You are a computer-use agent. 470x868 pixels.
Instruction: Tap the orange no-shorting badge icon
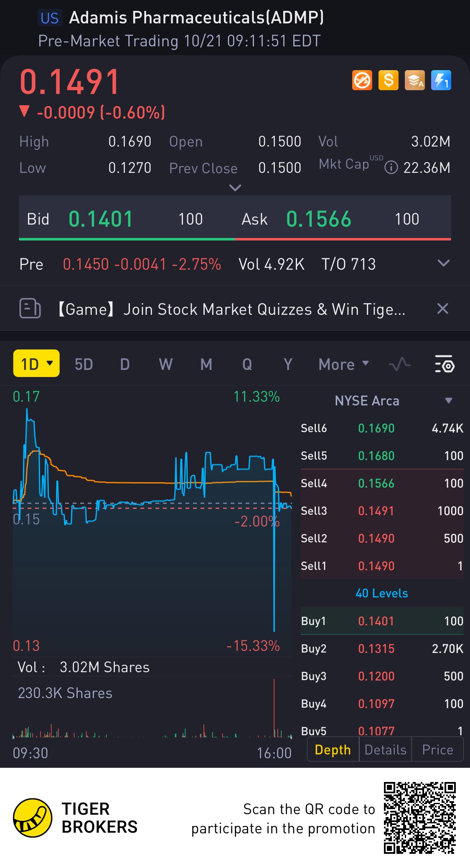coord(362,80)
